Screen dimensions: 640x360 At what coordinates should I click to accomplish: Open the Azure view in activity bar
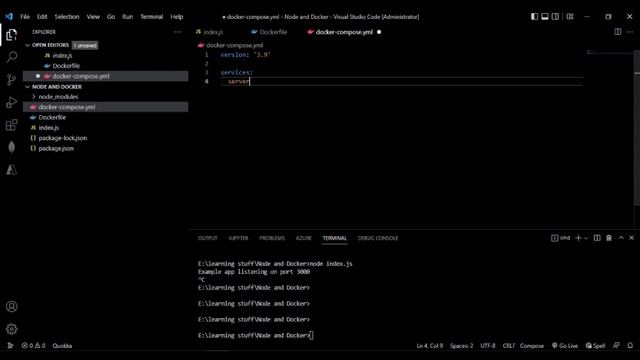point(11,169)
